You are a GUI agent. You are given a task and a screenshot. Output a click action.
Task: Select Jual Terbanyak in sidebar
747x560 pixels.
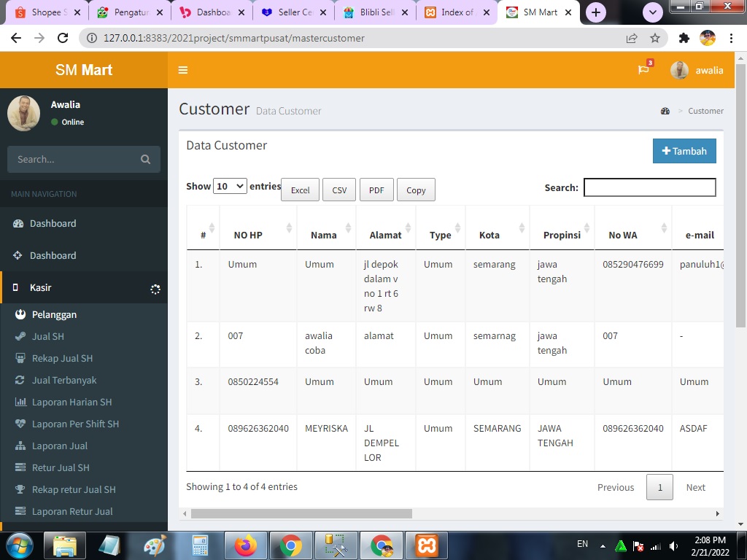click(x=64, y=380)
